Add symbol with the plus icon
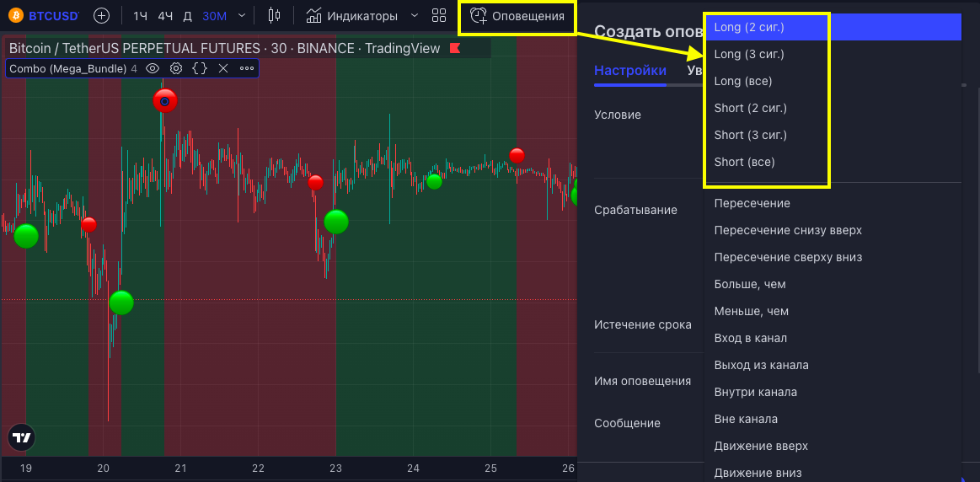This screenshot has height=482, width=980. 101,16
